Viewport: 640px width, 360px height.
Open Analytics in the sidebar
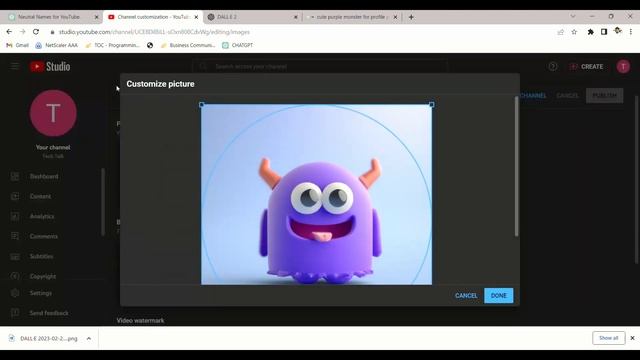coord(42,216)
